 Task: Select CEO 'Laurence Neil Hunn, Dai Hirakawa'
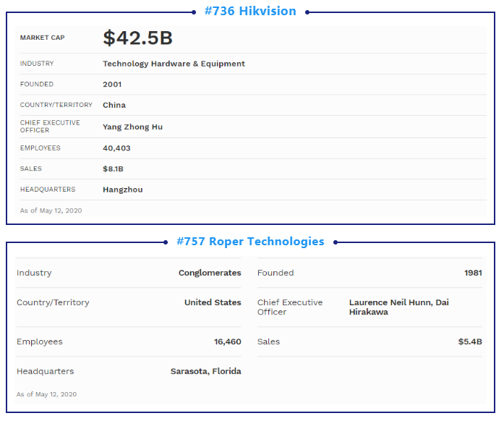pos(399,307)
